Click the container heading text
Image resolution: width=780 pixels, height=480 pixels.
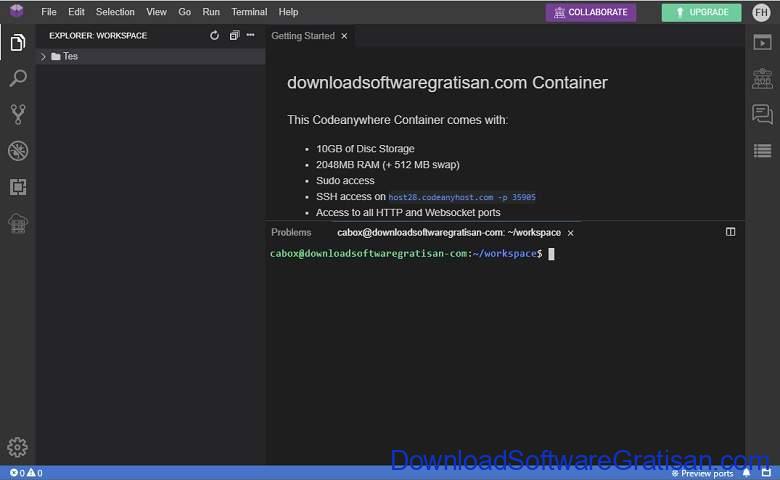[447, 82]
